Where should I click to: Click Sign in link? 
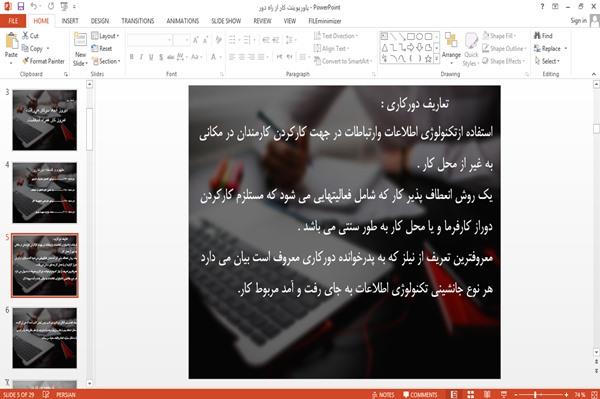(x=578, y=21)
